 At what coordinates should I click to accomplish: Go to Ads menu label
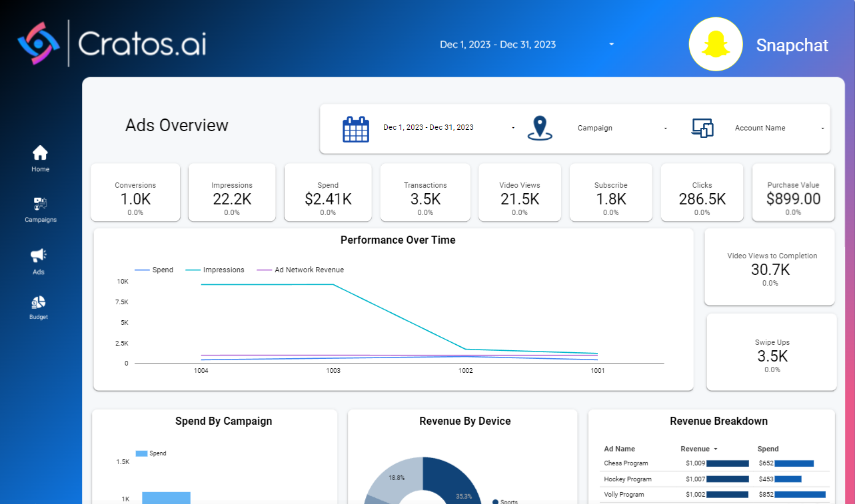39,272
